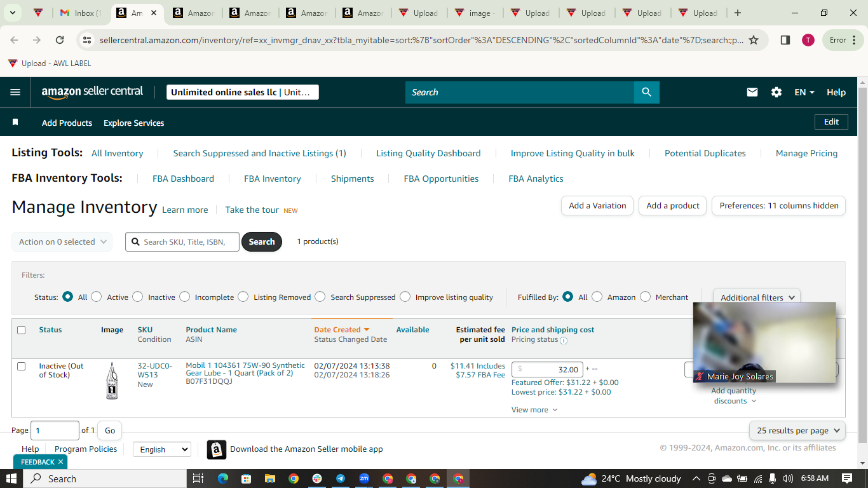This screenshot has height=488, width=868.
Task: Go to Listing Quality Dashboard
Action: [x=428, y=153]
